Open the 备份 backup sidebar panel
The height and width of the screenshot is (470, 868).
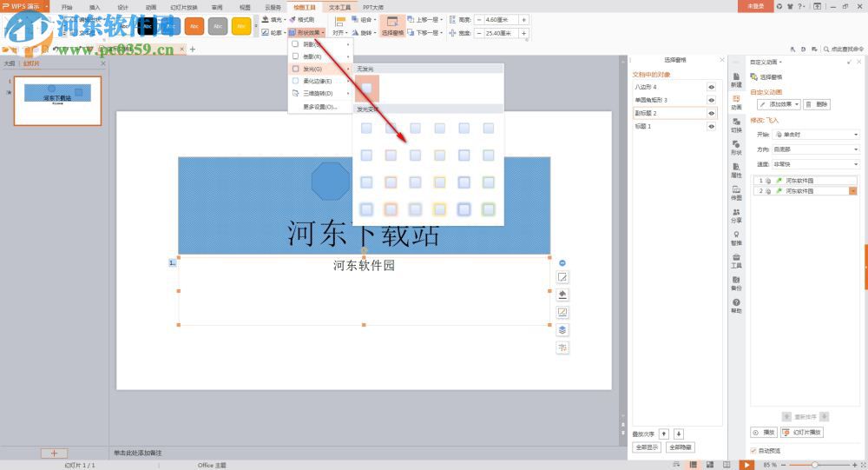tap(736, 284)
